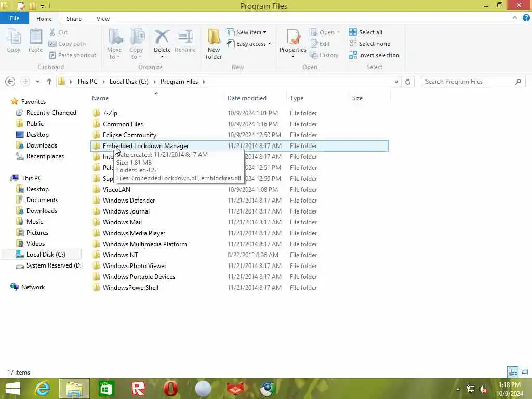Click the Copy icon in Clipboard group
532x399 pixels.
pyautogui.click(x=14, y=41)
